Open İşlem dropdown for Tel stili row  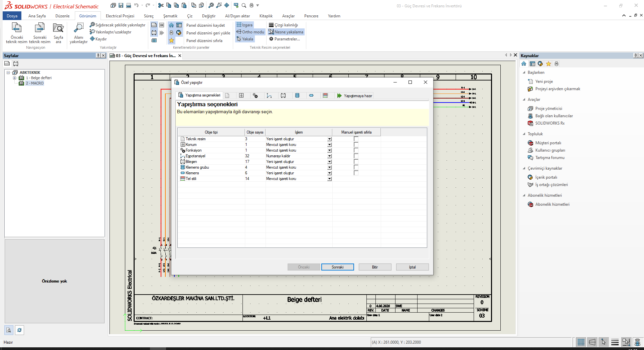(x=329, y=179)
